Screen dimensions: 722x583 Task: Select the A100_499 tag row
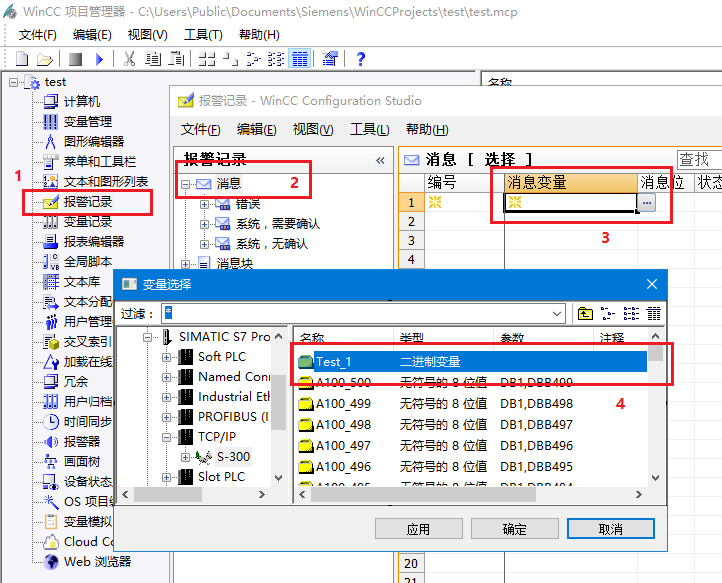472,404
